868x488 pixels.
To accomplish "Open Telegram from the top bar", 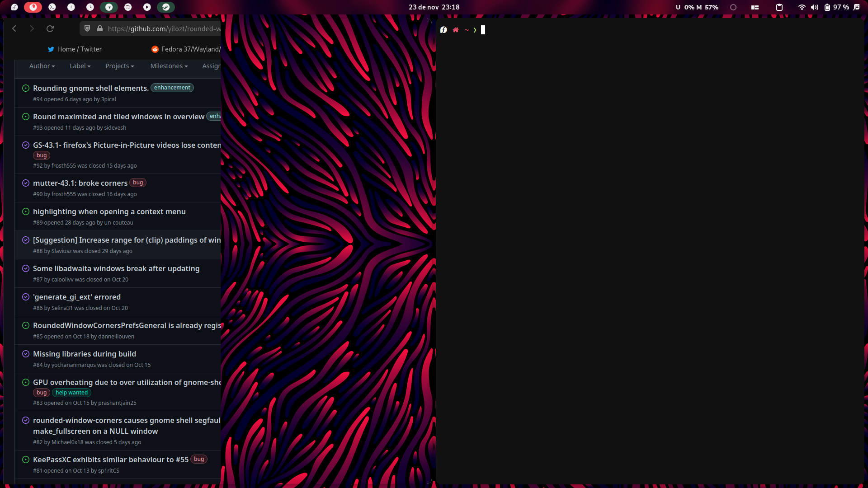I will [x=108, y=7].
